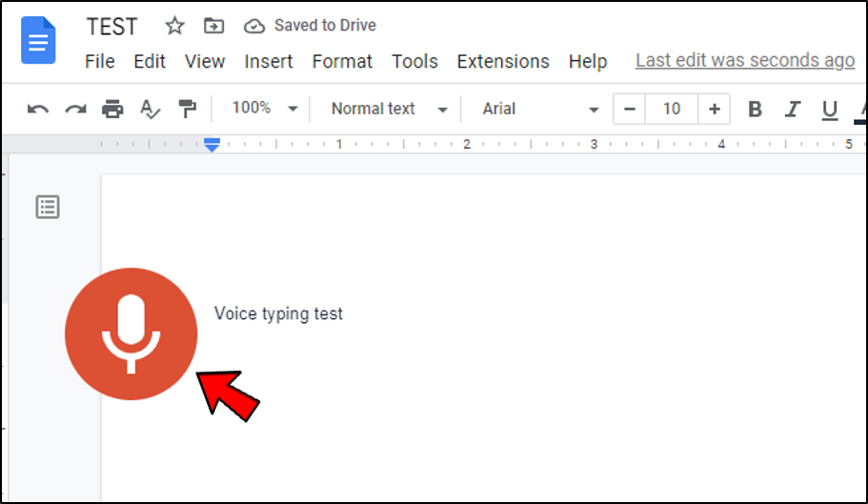Print the document
868x504 pixels.
[x=112, y=109]
